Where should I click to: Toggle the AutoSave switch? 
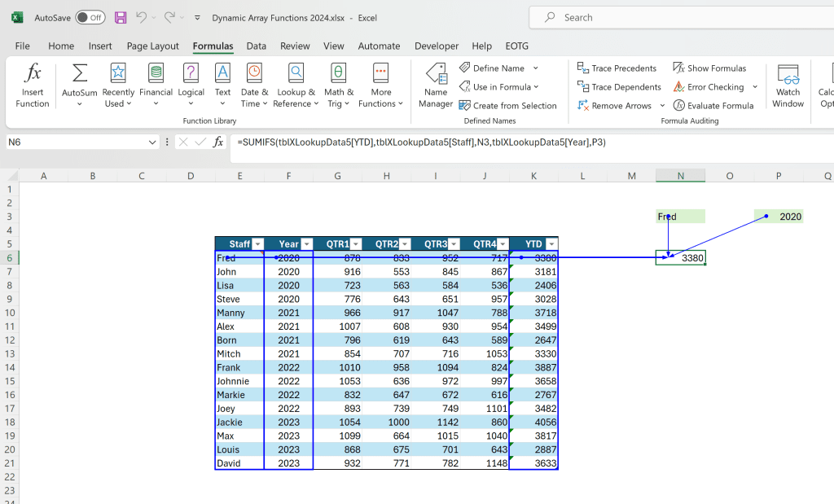(x=90, y=17)
